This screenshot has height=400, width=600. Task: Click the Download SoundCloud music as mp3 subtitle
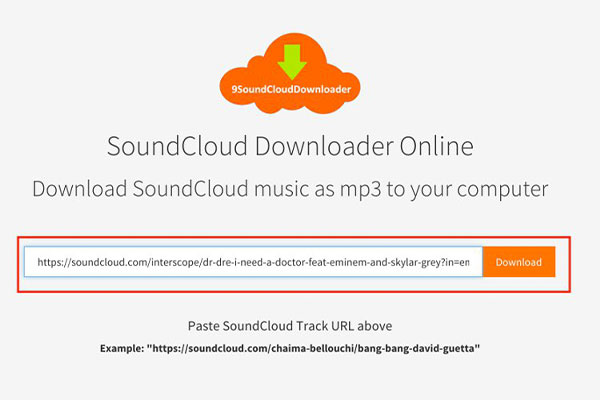tap(290, 189)
